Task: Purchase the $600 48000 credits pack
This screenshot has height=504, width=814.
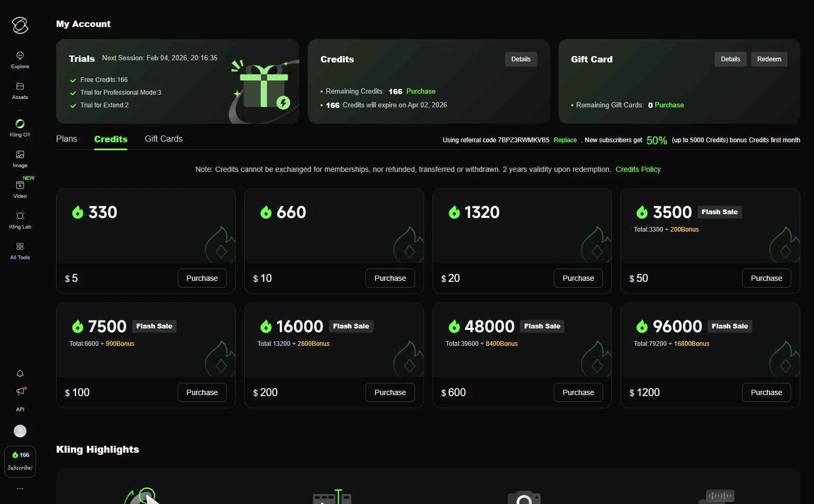Action: point(578,392)
